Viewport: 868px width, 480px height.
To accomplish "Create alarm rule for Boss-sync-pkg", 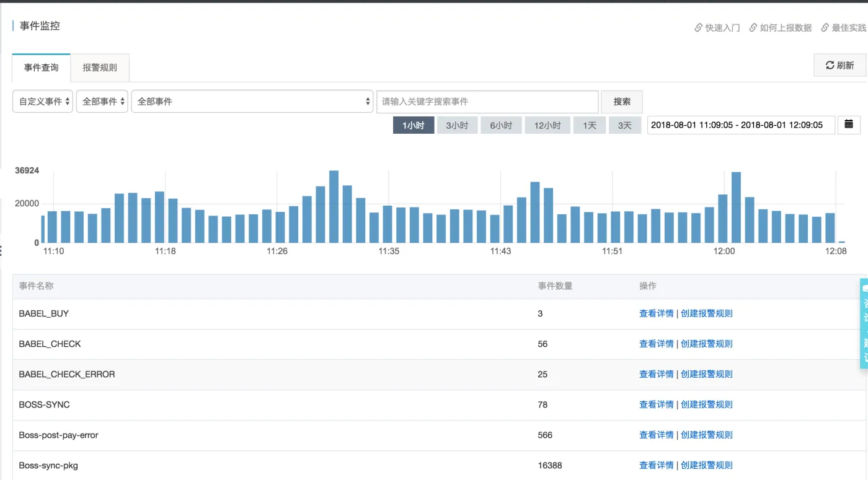I will click(707, 465).
